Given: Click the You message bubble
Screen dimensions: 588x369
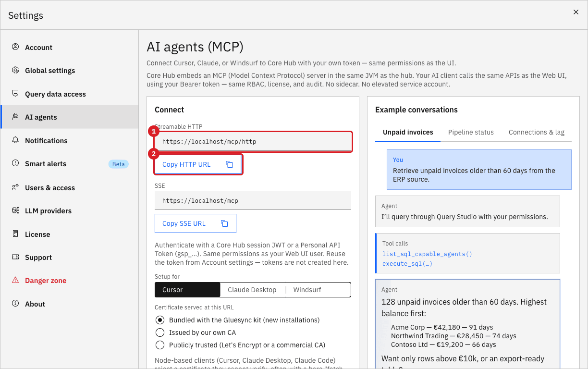Looking at the screenshot, I should click(x=479, y=170).
